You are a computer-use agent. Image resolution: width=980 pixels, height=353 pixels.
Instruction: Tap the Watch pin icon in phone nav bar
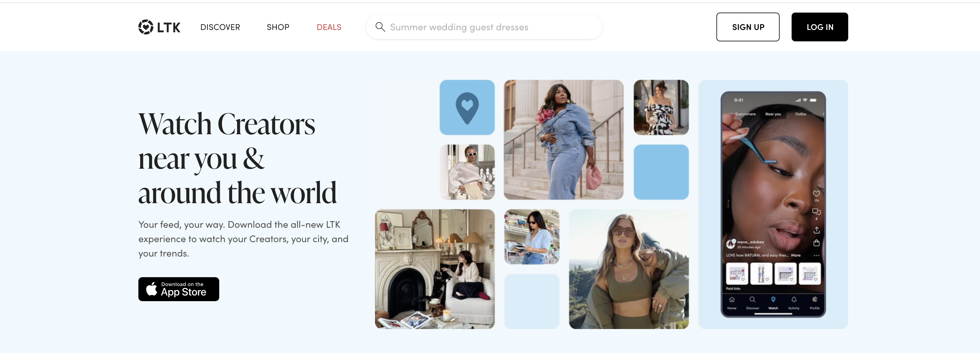773,300
